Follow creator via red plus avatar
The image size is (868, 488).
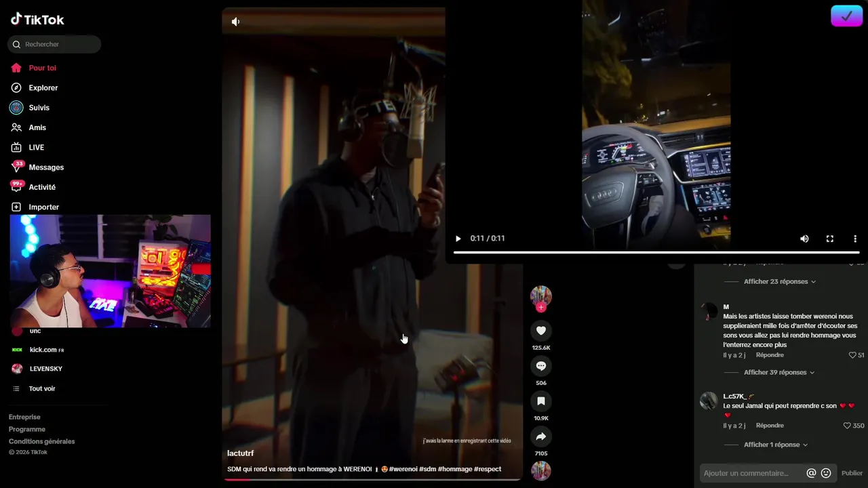coord(540,307)
